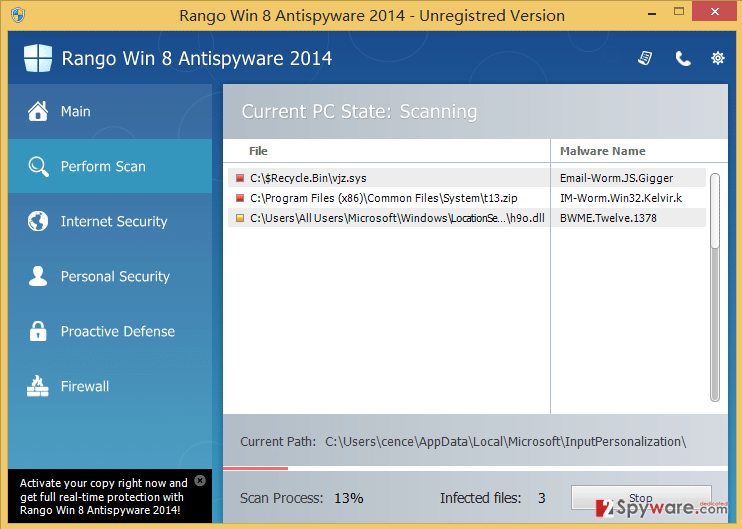The image size is (742, 529).
Task: Click the person icon beside Personal Security
Action: pos(38,276)
